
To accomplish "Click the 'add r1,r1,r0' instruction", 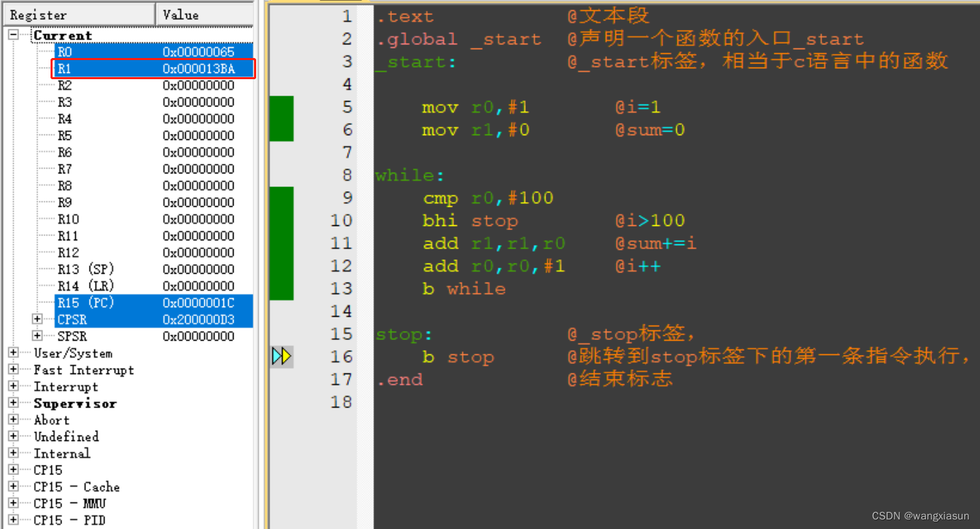I will (494, 243).
